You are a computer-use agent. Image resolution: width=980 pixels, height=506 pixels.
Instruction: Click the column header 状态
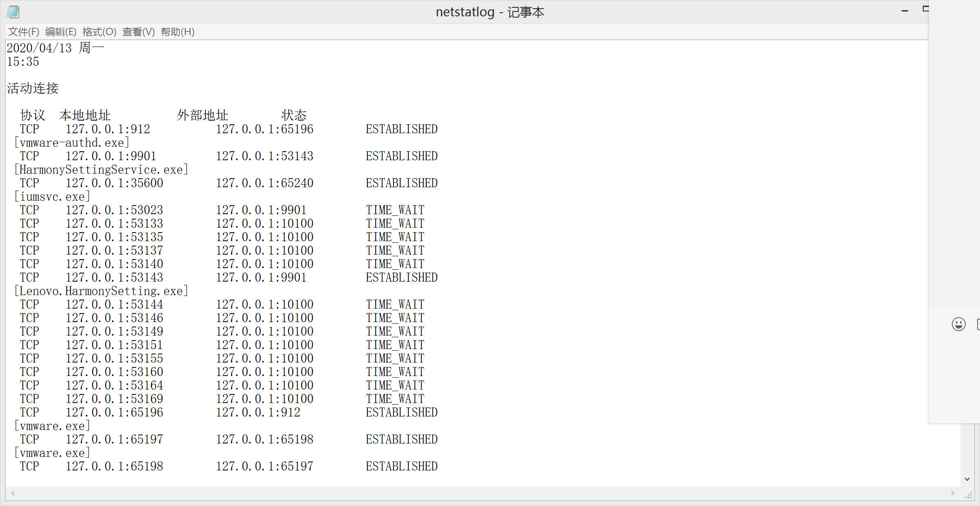[x=294, y=115]
